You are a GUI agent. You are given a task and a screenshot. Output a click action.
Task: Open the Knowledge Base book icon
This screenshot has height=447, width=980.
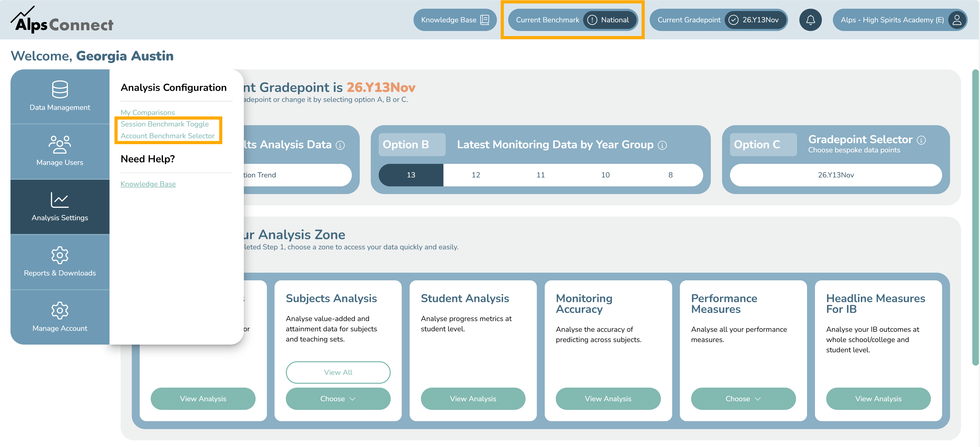484,20
